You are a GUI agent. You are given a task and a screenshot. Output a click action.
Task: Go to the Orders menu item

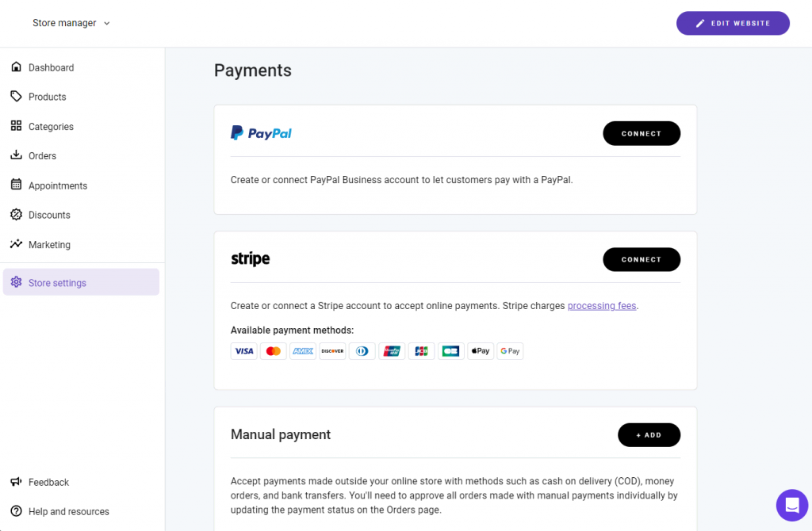pos(43,156)
